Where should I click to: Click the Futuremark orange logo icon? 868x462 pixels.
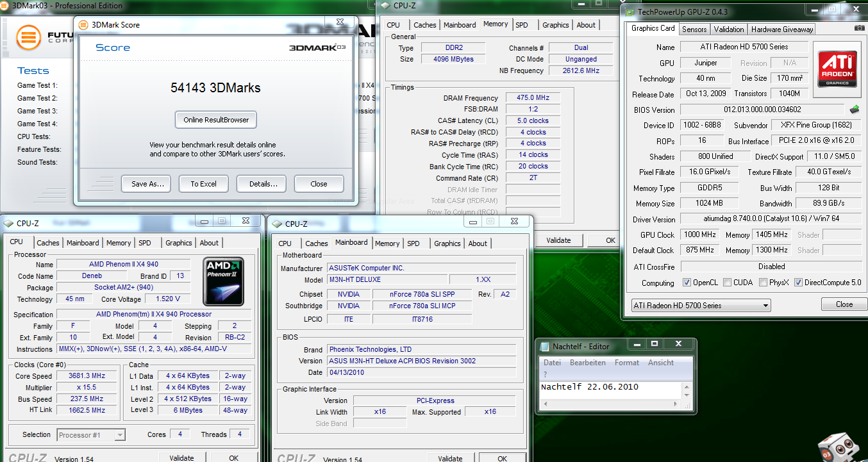[x=28, y=37]
